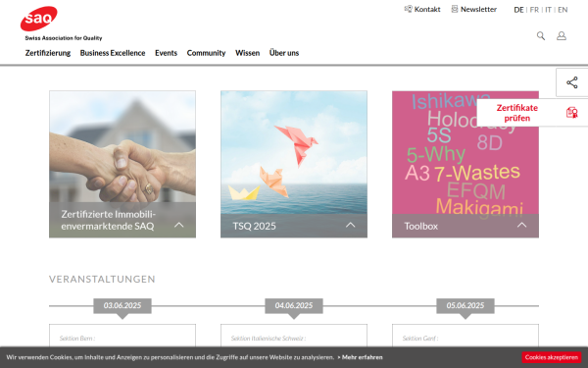Switch language to IT
This screenshot has width=588, height=368.
pyautogui.click(x=548, y=10)
